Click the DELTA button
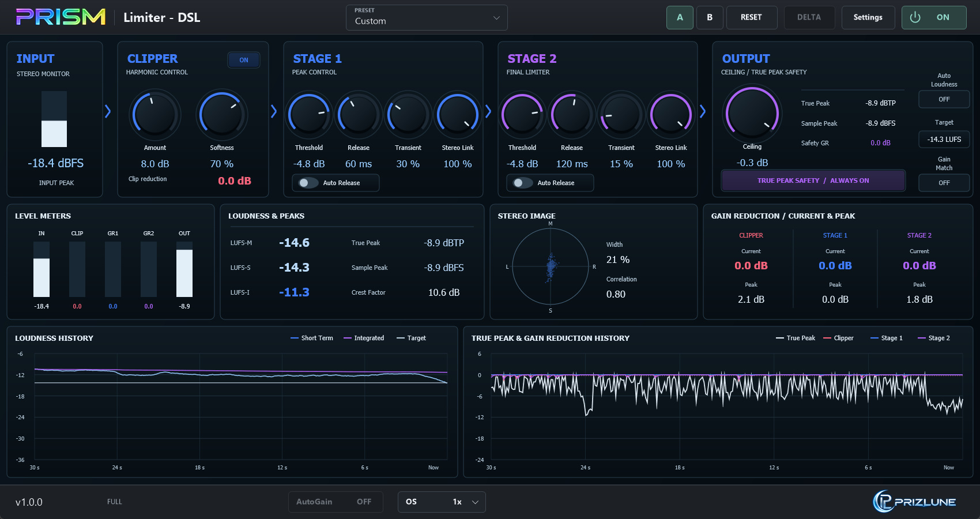980x519 pixels. point(809,17)
